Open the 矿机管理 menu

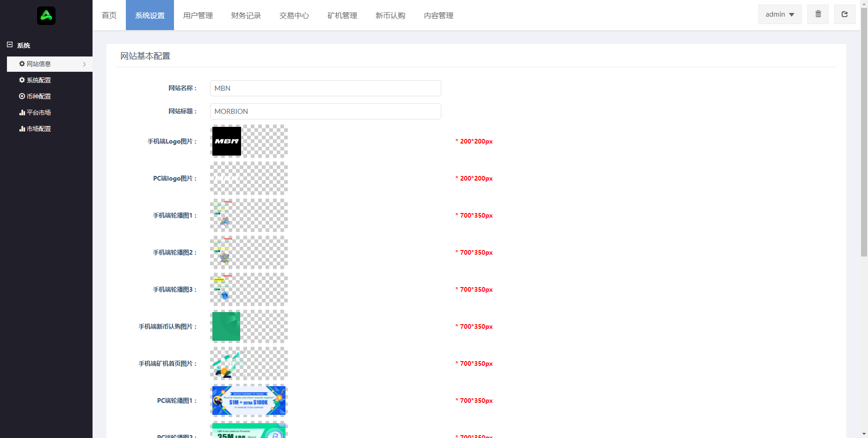click(342, 15)
